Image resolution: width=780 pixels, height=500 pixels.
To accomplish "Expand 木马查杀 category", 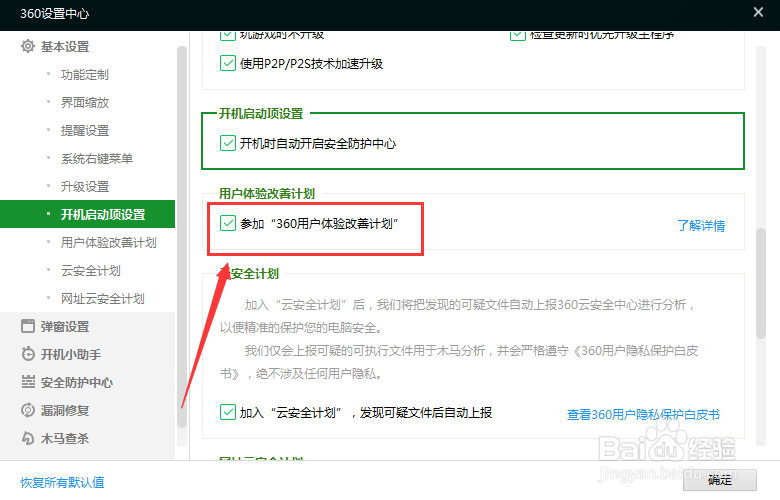I will [65, 438].
